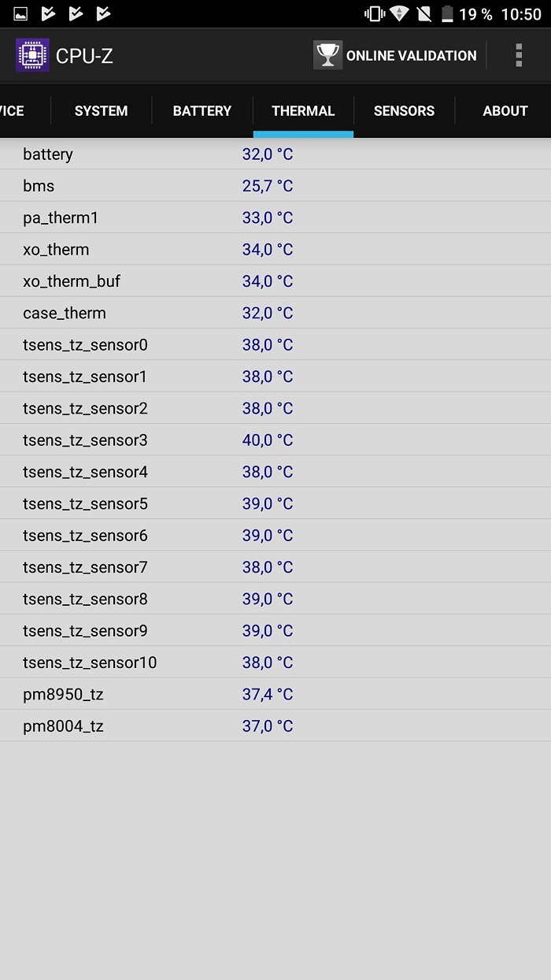Tap the battery status icon
Viewport: 551px width, 980px height.
447,14
